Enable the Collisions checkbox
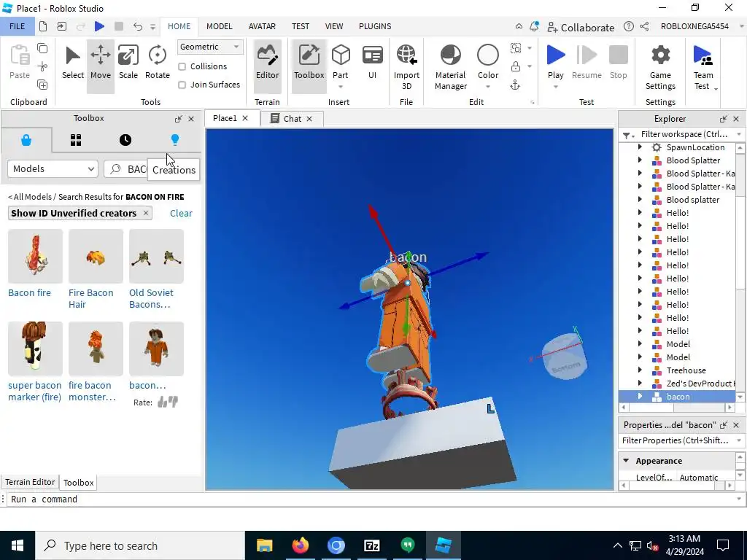The height and width of the screenshot is (560, 747). 182,66
